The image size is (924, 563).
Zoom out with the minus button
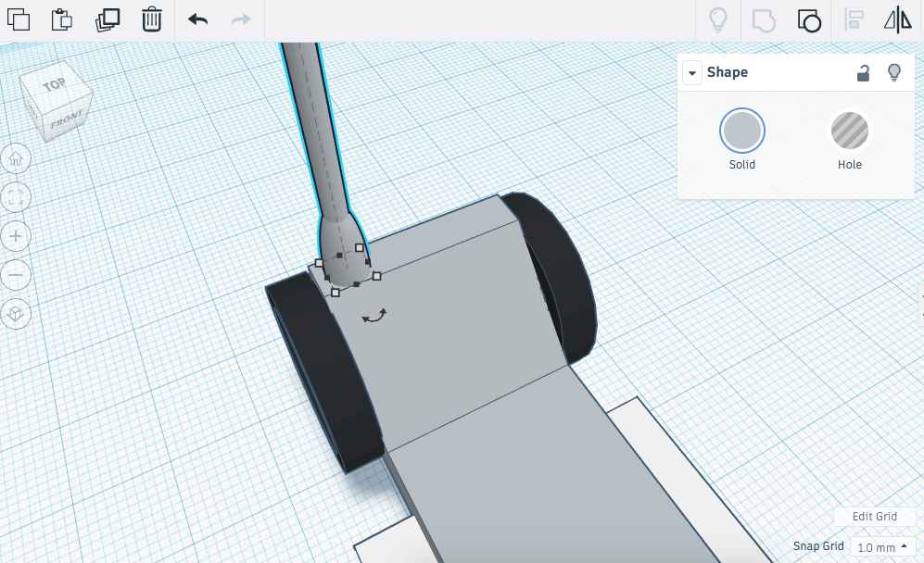point(16,275)
